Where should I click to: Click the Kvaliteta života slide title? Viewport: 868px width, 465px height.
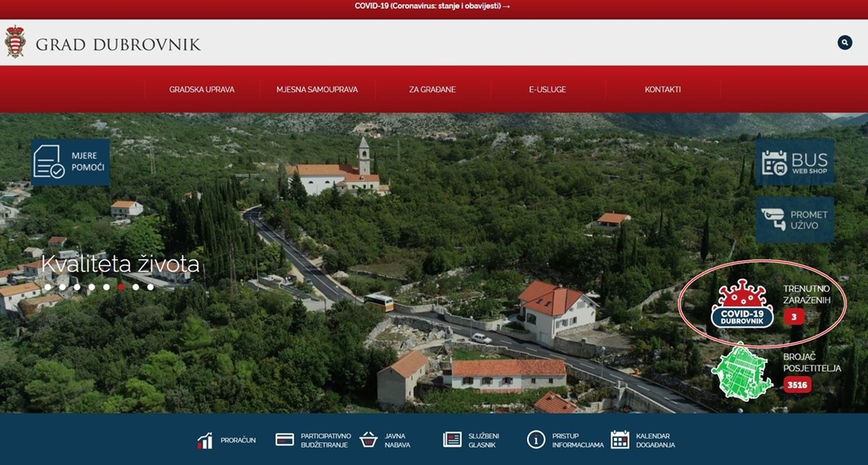click(x=120, y=264)
